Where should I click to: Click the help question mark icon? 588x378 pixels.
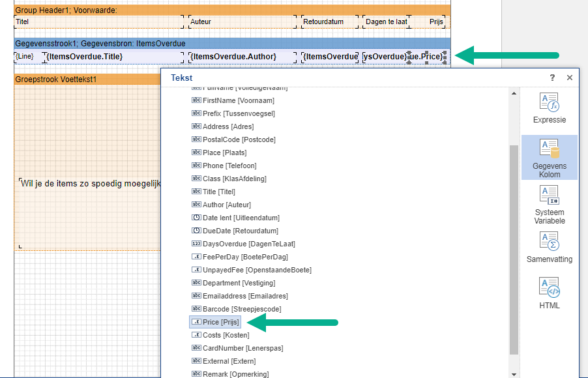tap(552, 78)
